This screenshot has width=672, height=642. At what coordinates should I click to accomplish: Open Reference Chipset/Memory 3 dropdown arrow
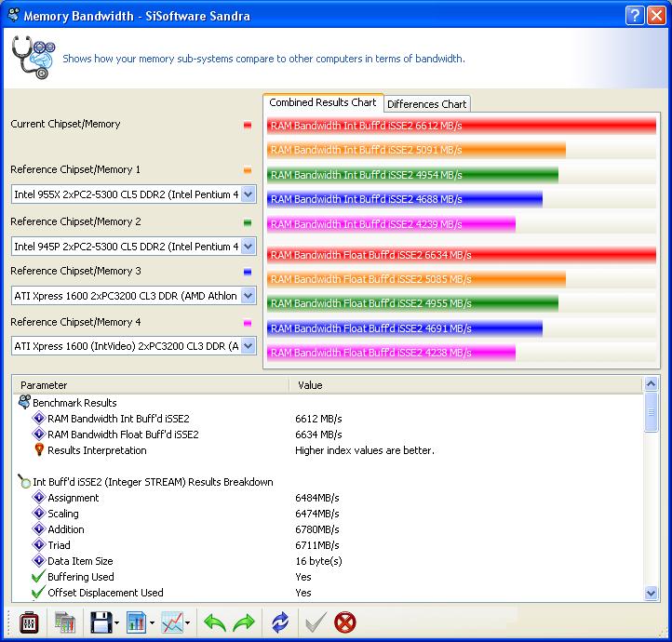pos(249,296)
